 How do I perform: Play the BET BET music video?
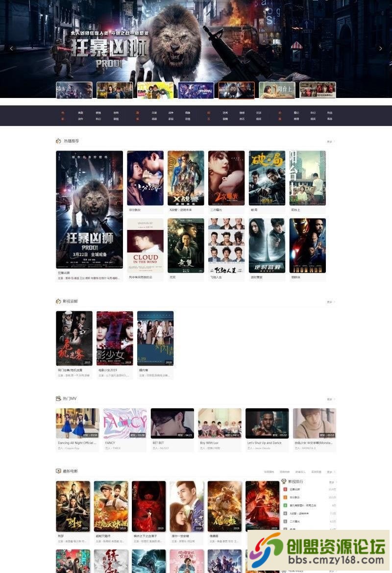point(172,423)
